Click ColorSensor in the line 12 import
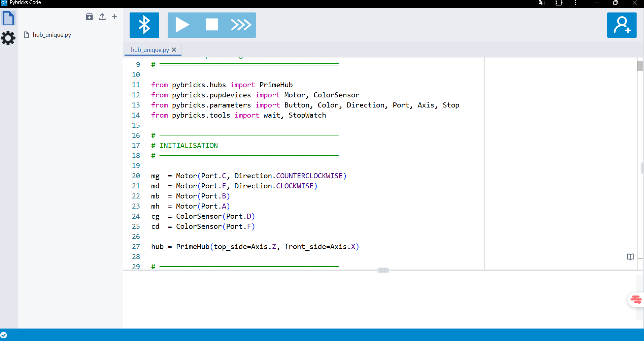The image size is (644, 341). [336, 95]
